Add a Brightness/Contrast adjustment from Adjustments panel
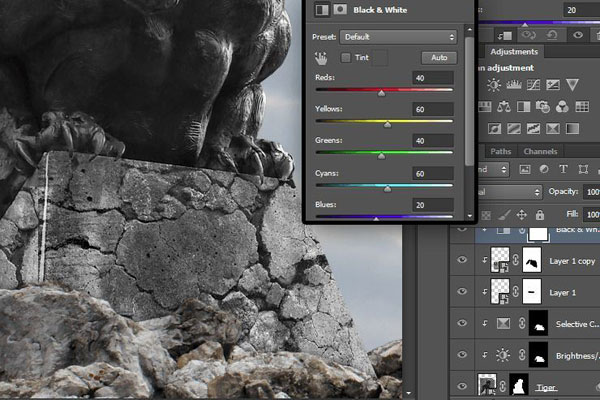The width and height of the screenshot is (600, 400). click(494, 85)
